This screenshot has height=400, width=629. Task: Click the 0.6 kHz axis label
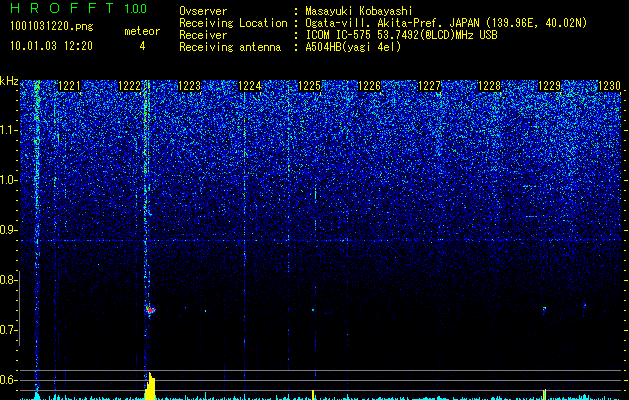tap(9, 380)
